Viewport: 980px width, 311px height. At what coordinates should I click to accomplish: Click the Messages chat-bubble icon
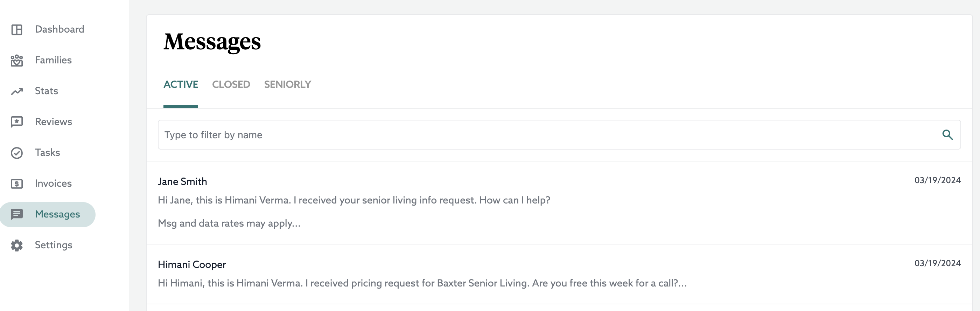(17, 214)
